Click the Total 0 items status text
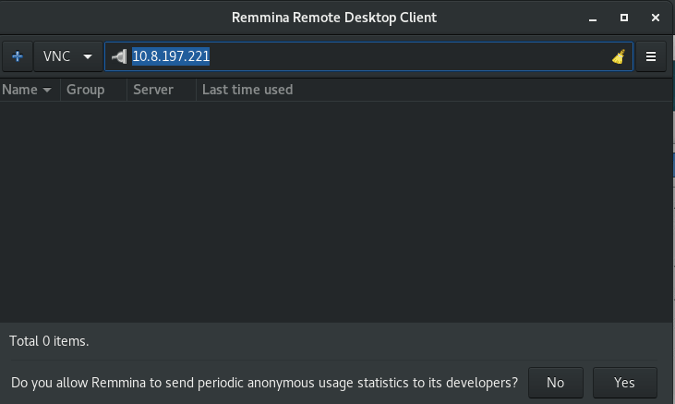 point(49,341)
